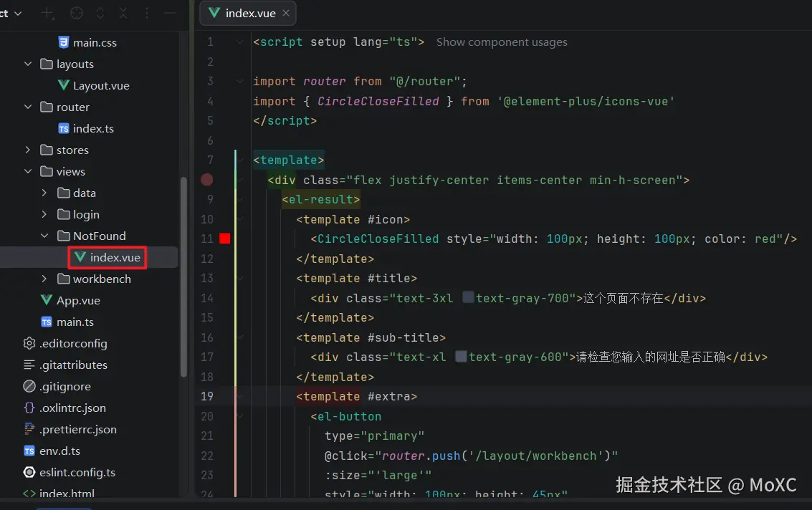Open Layout.vue in the project tree
This screenshot has width=812, height=510.
(101, 85)
